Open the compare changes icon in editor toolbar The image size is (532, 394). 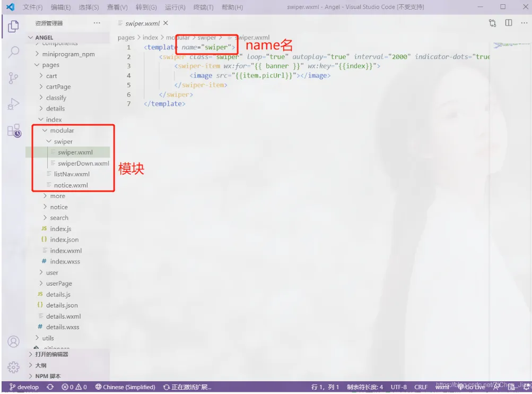click(x=492, y=23)
